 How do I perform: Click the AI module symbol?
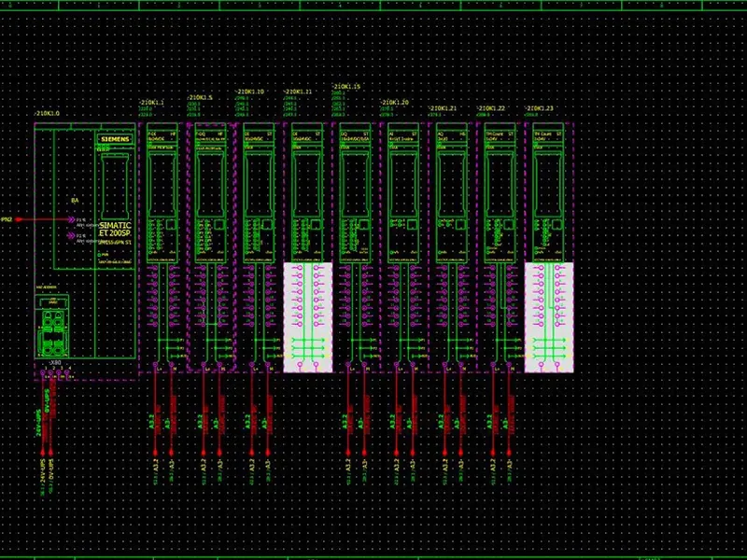pos(403,193)
